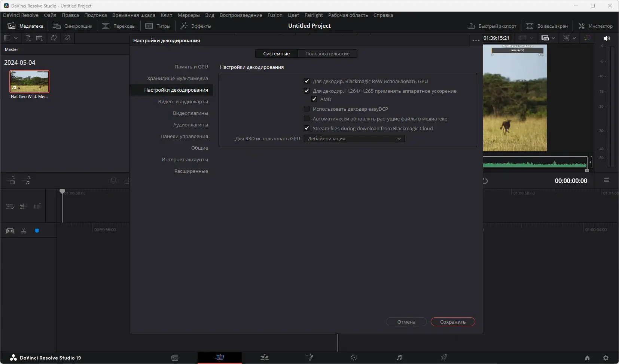This screenshot has width=619, height=364.
Task: Enable the easyDCP decoder
Action: point(307,109)
